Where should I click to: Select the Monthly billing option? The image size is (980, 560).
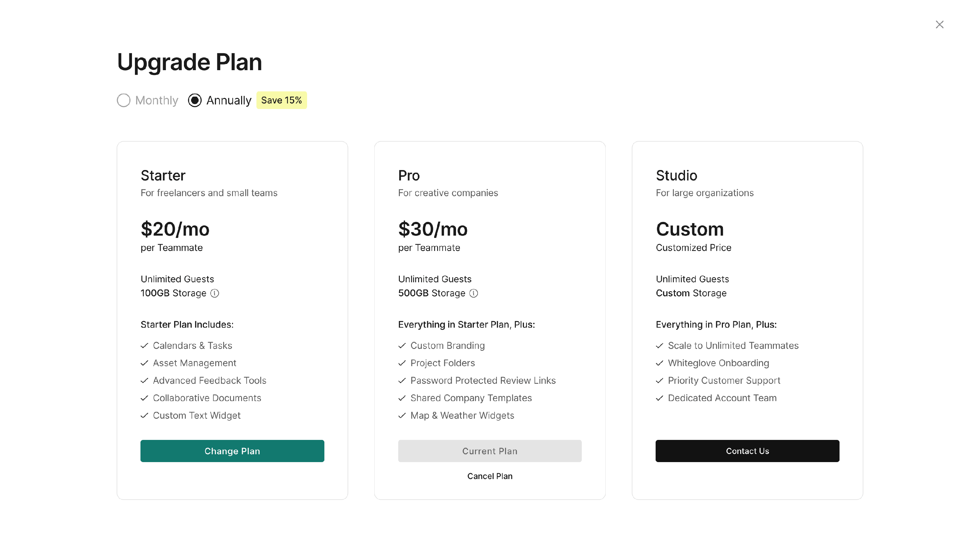[x=123, y=101]
